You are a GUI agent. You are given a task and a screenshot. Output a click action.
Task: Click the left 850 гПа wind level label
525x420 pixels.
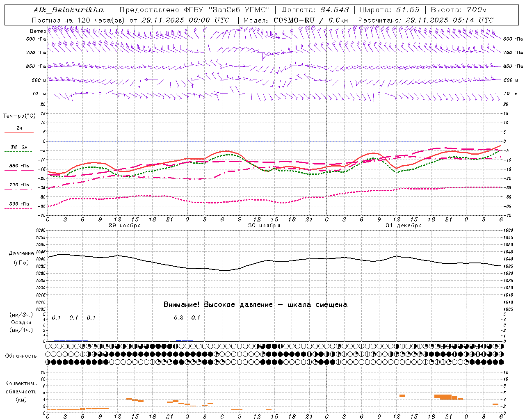[36, 66]
